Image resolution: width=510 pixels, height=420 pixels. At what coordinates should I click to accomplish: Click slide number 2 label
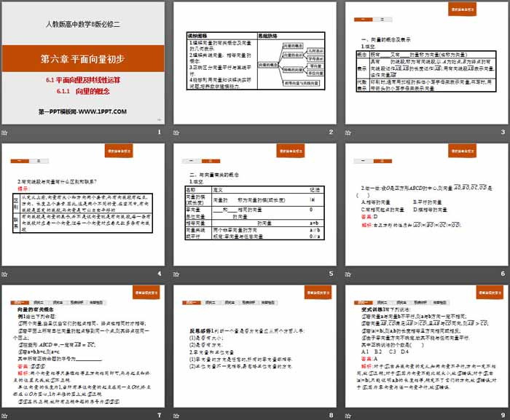(331, 132)
